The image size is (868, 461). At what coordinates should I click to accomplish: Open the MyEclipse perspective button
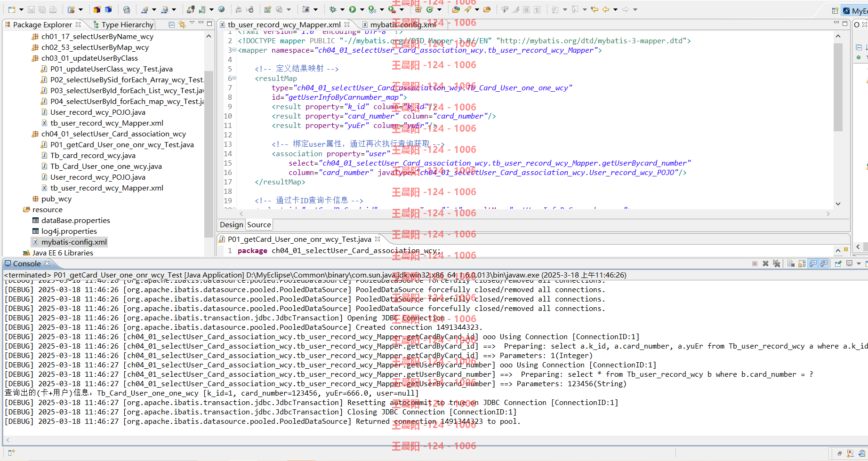pos(855,10)
